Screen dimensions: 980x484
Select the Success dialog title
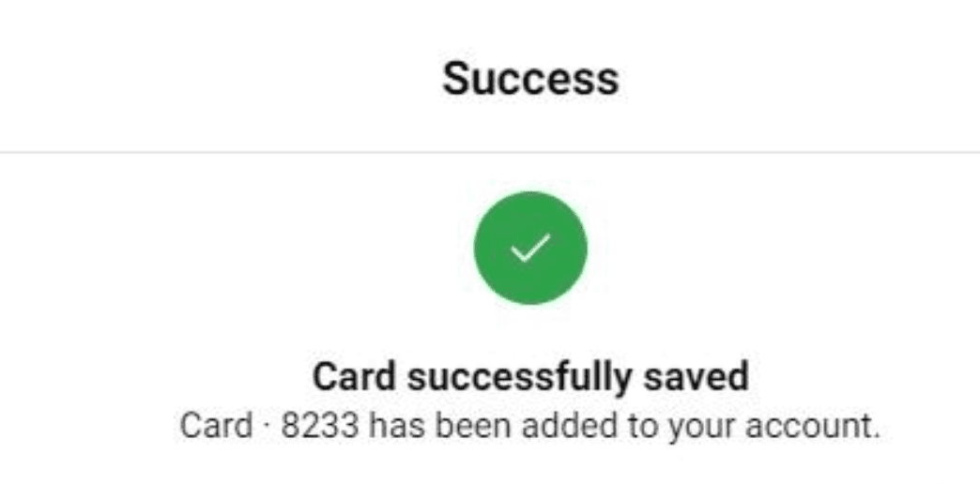[530, 80]
